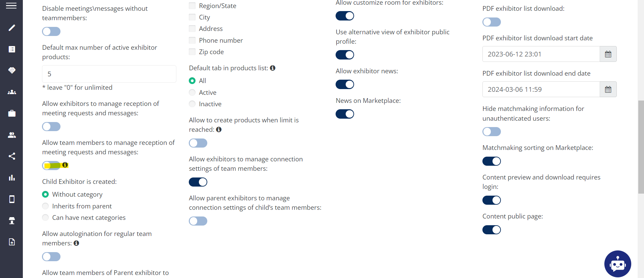Viewport: 644px width, 278px height.
Task: Select Inherits from parent radio option
Action: point(45,206)
